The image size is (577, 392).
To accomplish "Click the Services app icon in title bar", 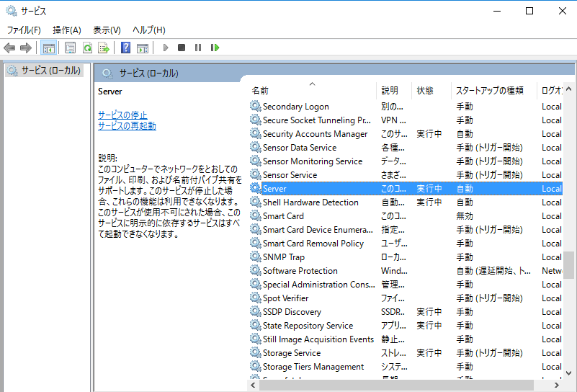I will pyautogui.click(x=11, y=11).
